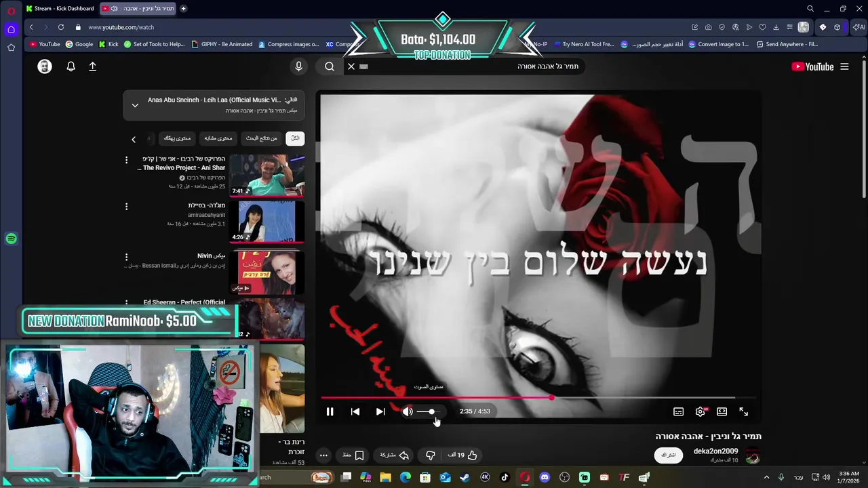The image size is (868, 488).
Task: Skip to previous video button
Action: pyautogui.click(x=355, y=411)
